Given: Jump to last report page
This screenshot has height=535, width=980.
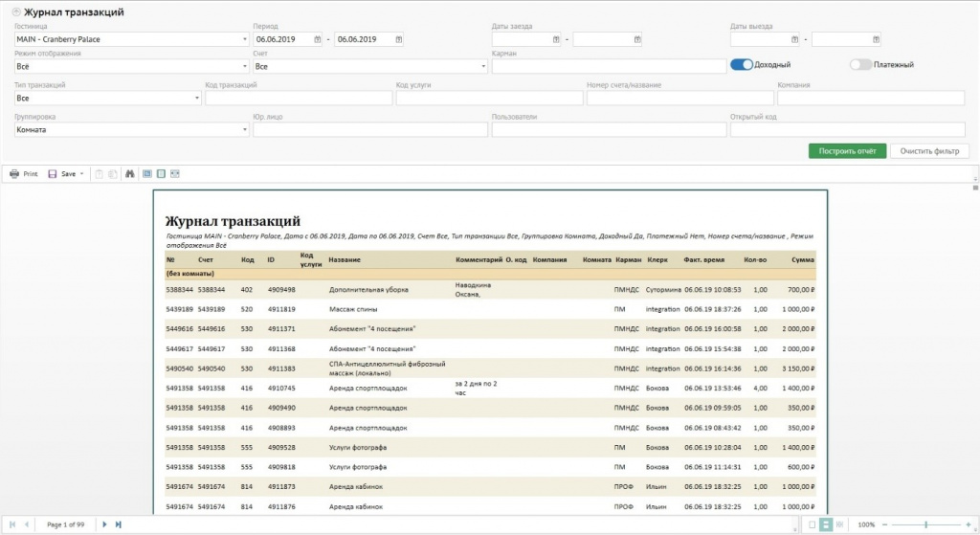Looking at the screenshot, I should click(x=118, y=524).
